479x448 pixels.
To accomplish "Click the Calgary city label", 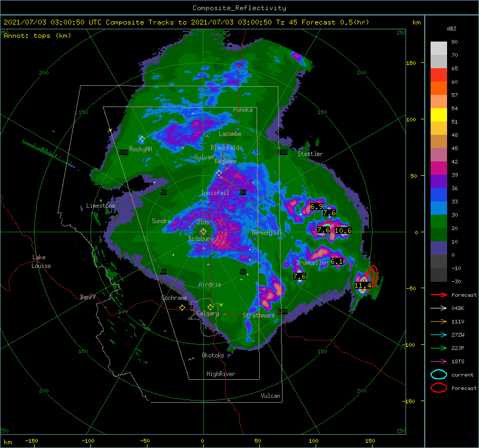I will coord(208,313).
